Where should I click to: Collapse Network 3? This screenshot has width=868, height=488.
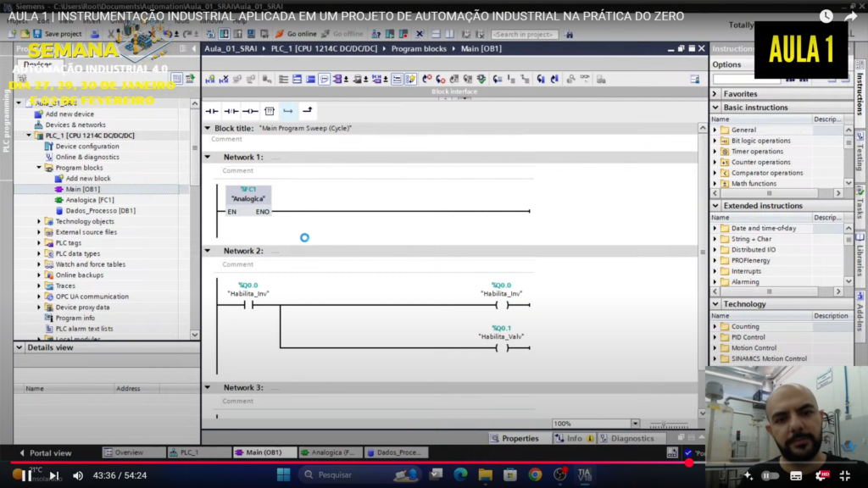[209, 387]
